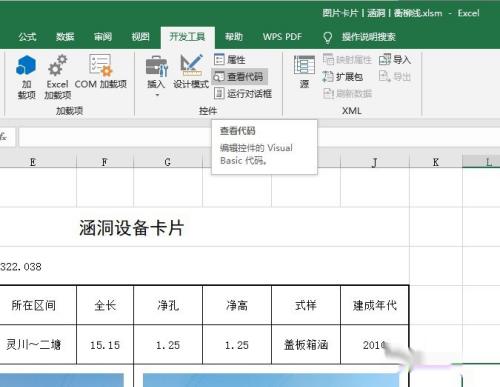Click the year cell under 建成年代
The height and width of the screenshot is (387, 500).
click(x=375, y=344)
